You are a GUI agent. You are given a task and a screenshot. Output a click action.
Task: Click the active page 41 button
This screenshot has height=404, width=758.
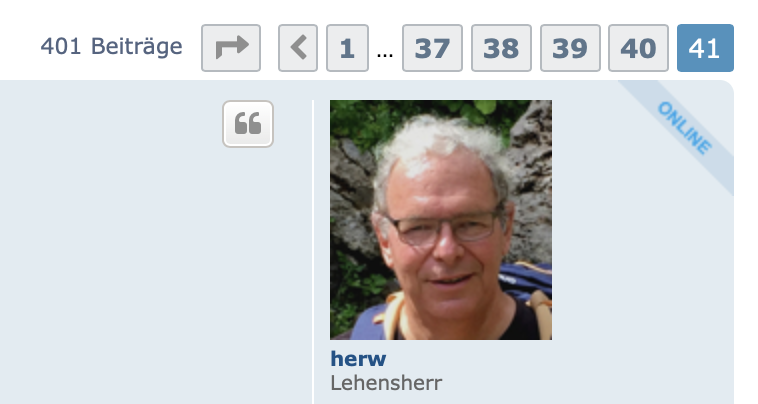(x=705, y=48)
